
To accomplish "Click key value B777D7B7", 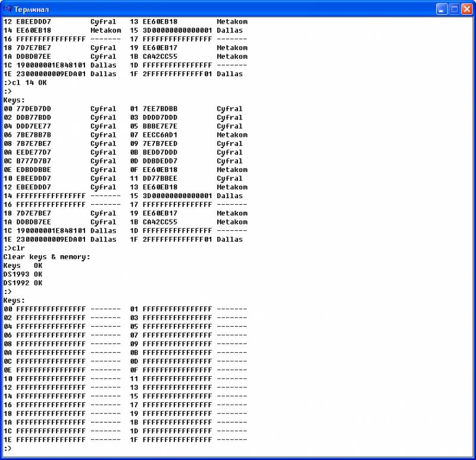I will click(x=34, y=161).
